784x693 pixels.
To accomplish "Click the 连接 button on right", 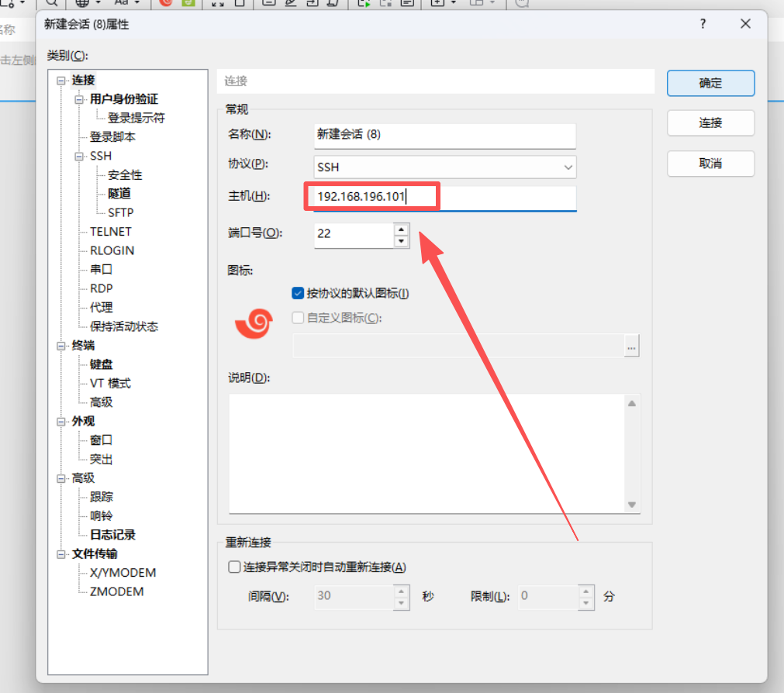I will 710,123.
